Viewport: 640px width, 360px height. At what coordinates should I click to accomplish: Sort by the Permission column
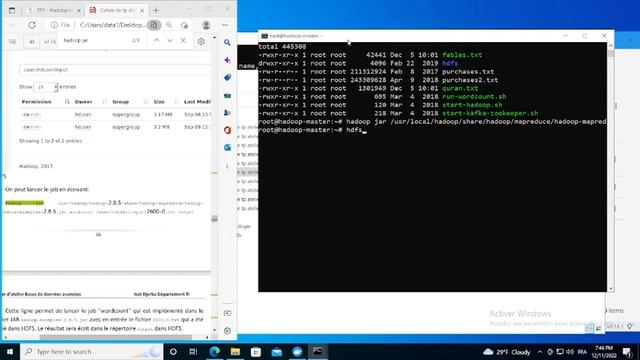click(x=36, y=102)
